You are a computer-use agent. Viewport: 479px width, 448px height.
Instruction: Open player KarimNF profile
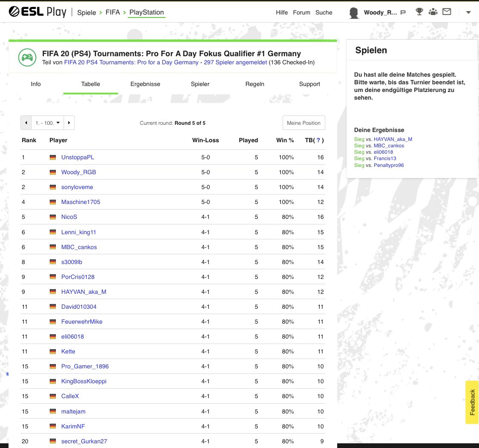pyautogui.click(x=73, y=426)
